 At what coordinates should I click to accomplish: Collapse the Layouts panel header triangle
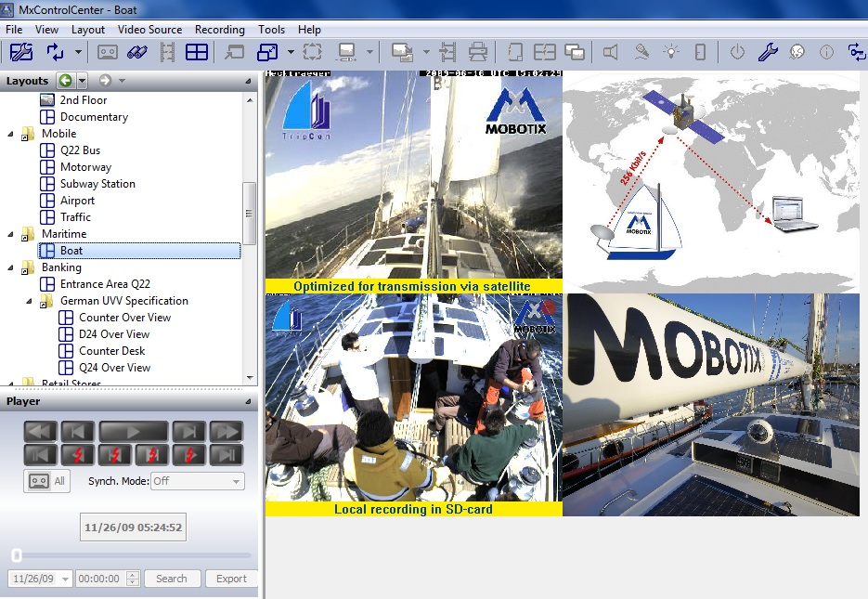click(x=248, y=81)
